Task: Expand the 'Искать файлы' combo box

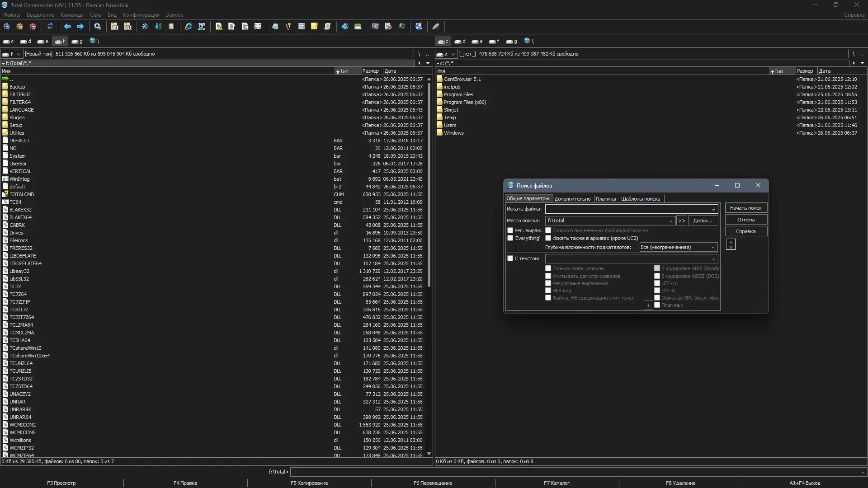Action: click(x=713, y=209)
